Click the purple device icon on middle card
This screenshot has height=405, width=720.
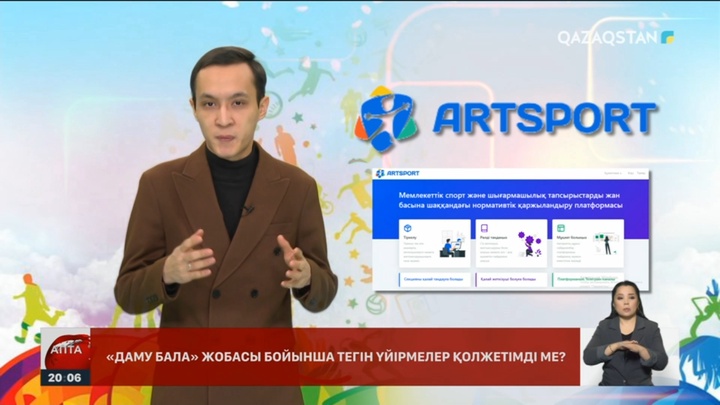tap(484, 228)
